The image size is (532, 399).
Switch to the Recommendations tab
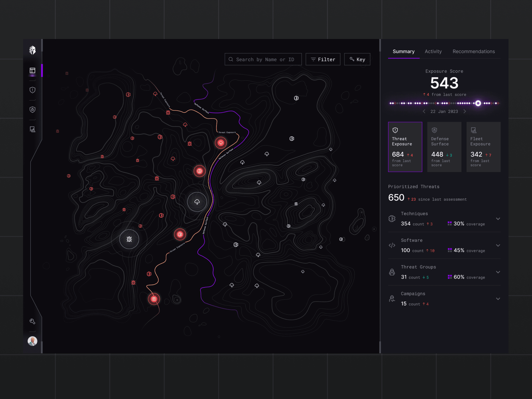point(473,51)
